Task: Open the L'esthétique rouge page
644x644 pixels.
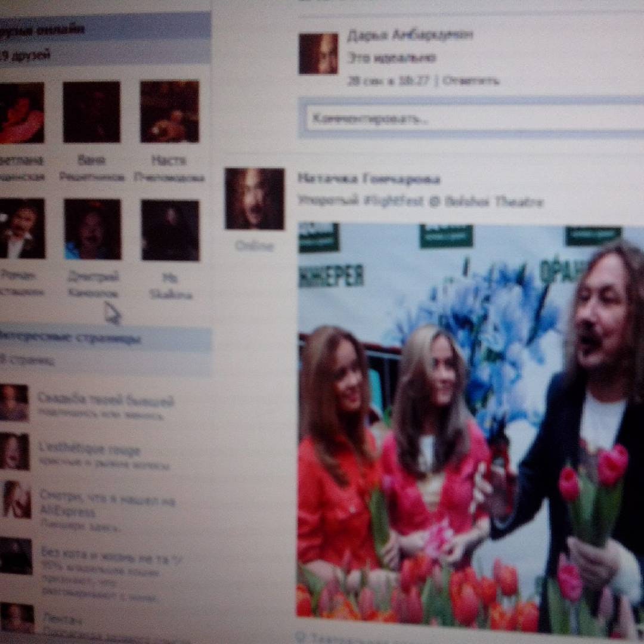Action: [x=89, y=450]
